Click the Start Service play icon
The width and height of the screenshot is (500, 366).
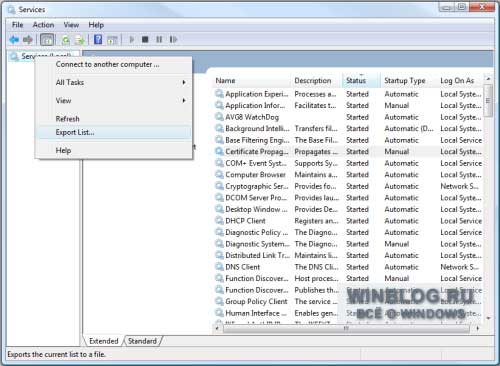132,40
